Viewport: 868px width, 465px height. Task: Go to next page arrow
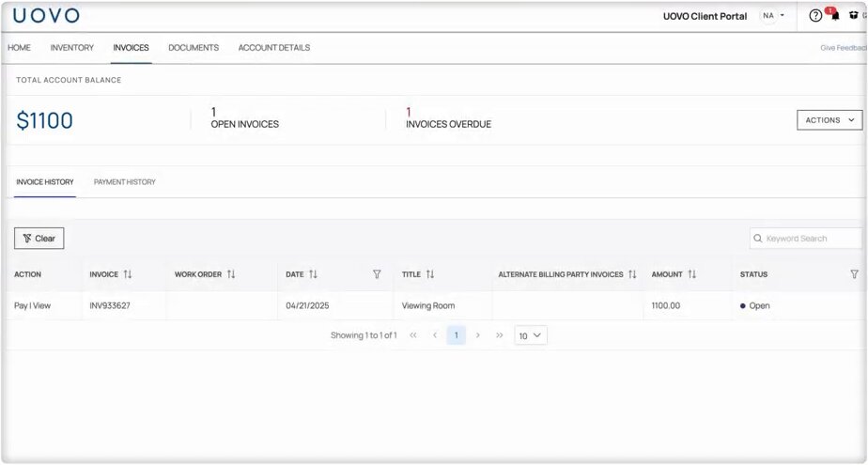pos(478,335)
